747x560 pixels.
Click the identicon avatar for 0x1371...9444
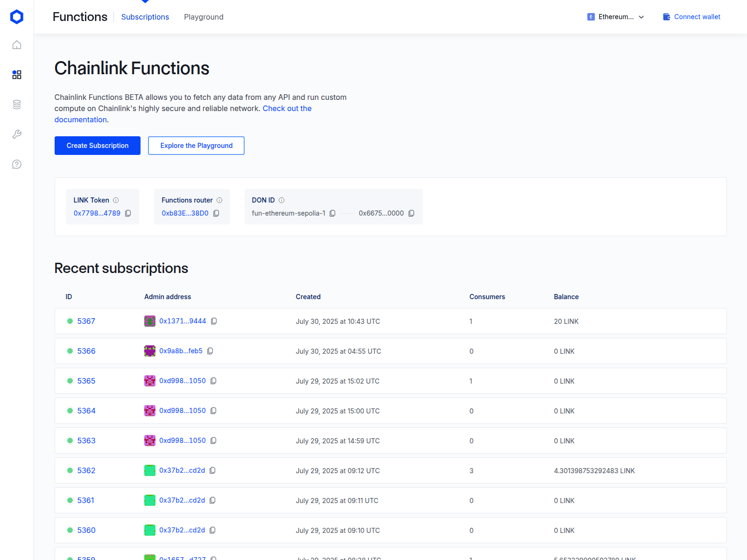150,321
